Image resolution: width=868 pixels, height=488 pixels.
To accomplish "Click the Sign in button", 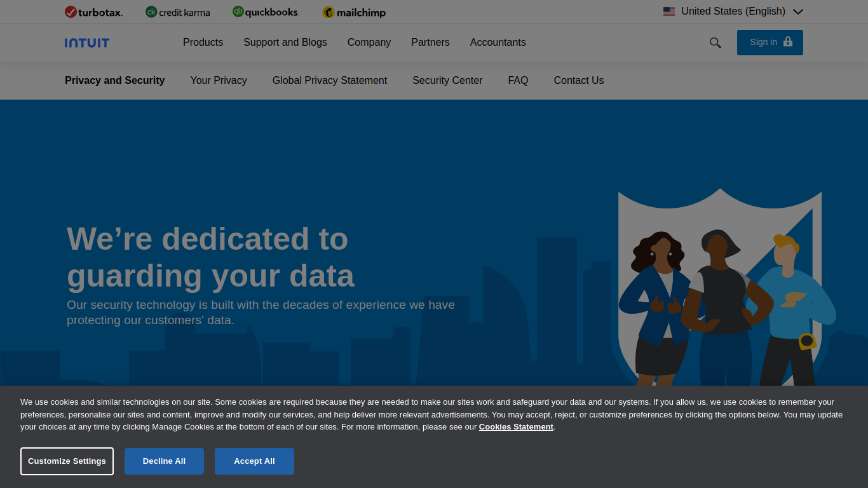I will coord(770,43).
